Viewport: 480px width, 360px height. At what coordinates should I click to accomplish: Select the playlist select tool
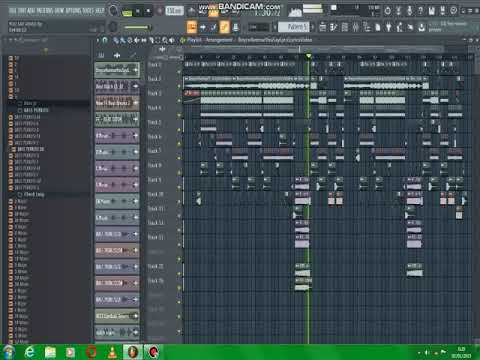point(158,40)
